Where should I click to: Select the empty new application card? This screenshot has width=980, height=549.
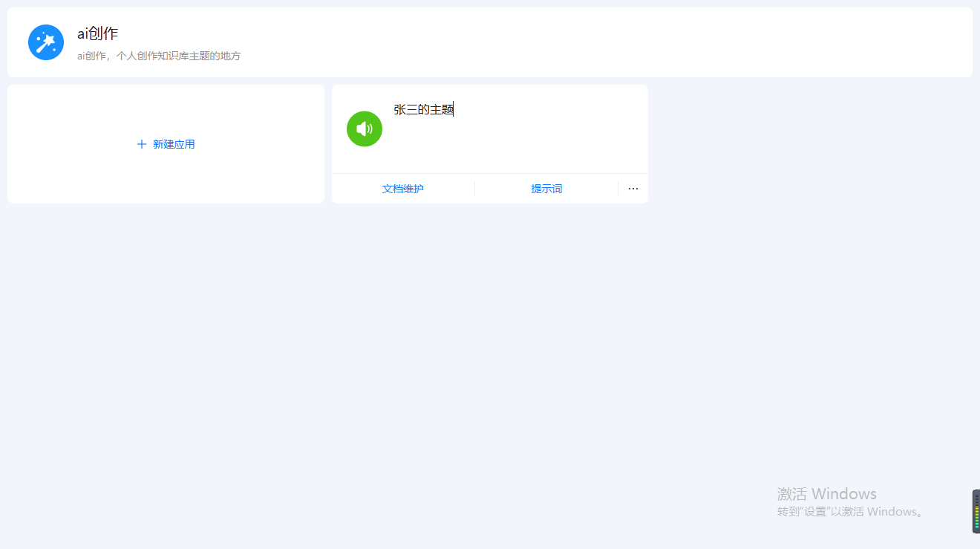[165, 143]
